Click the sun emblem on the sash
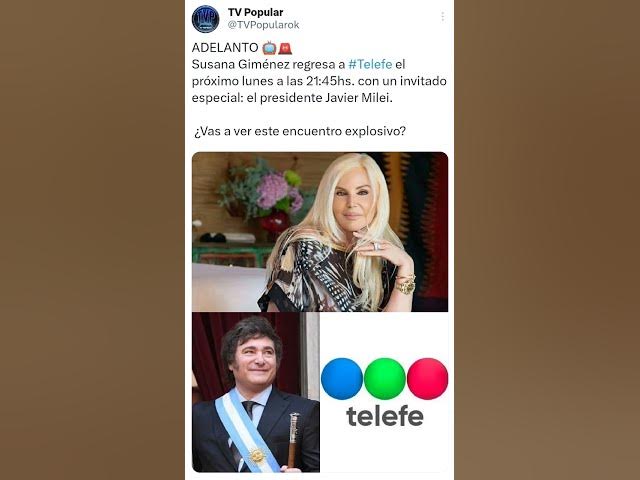 coord(257,456)
